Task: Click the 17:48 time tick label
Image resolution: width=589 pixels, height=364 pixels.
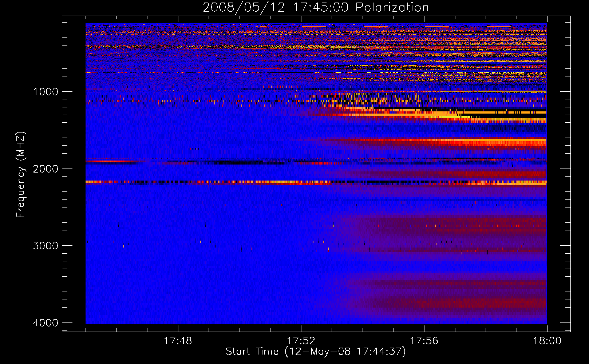Action: (x=178, y=341)
